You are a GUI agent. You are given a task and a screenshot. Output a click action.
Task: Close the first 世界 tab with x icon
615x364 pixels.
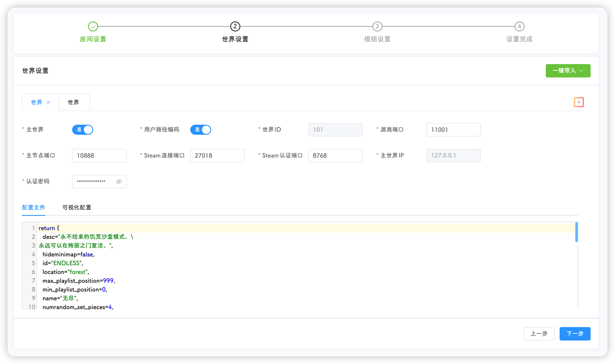pos(49,103)
